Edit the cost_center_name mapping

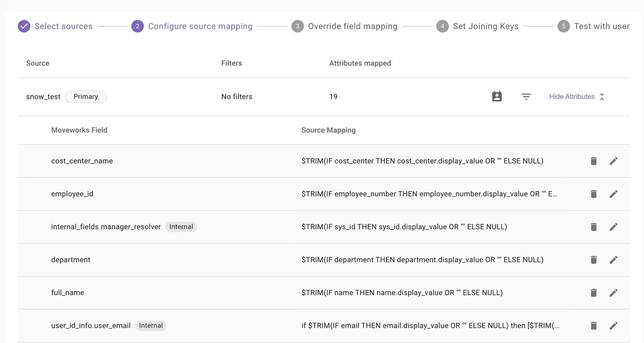click(x=613, y=161)
